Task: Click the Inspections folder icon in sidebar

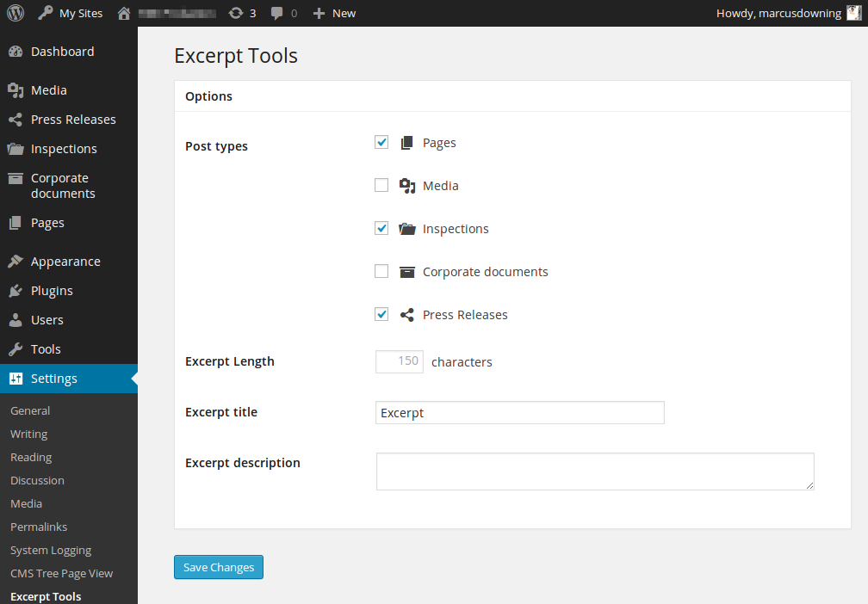Action: click(x=15, y=149)
